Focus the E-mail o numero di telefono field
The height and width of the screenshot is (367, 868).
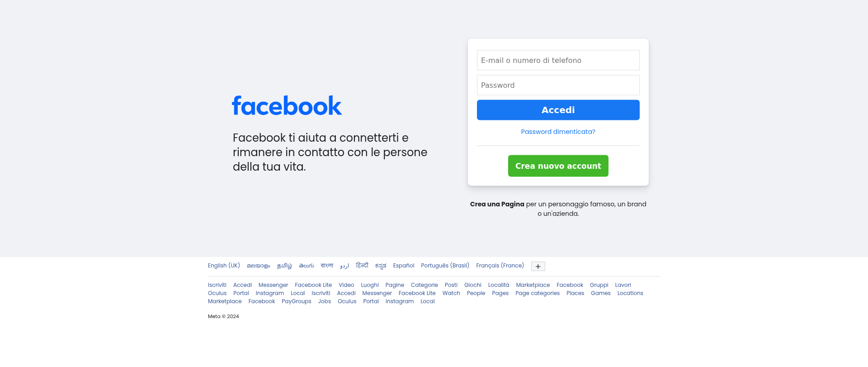point(558,60)
